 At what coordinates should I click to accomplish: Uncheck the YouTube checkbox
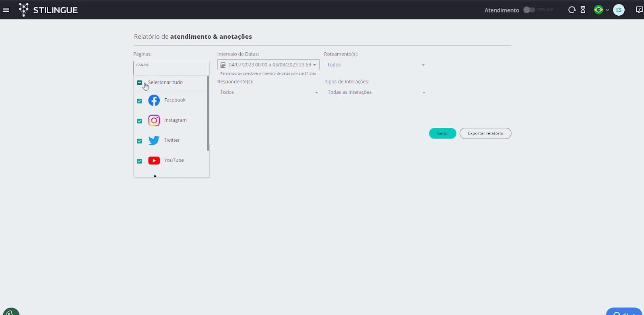pyautogui.click(x=139, y=161)
